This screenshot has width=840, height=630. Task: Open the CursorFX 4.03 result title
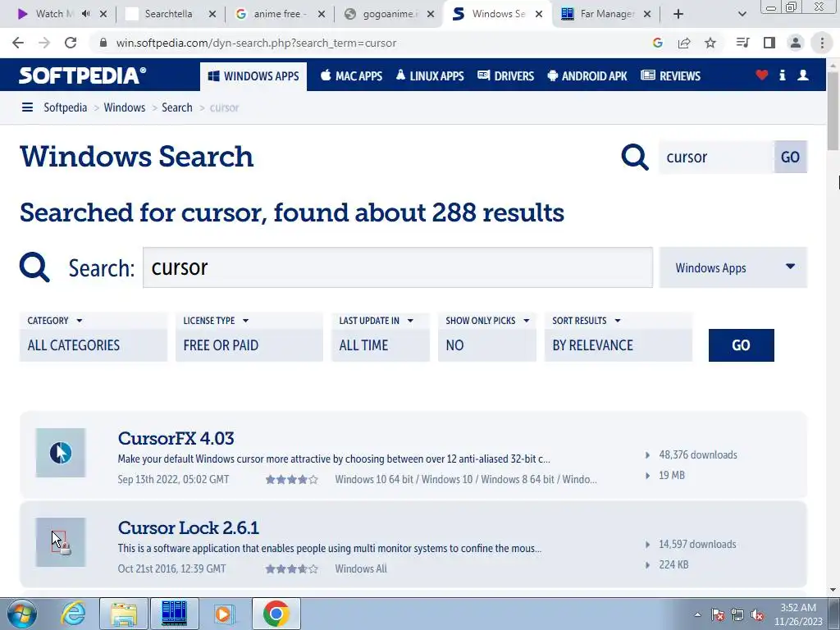click(x=176, y=438)
